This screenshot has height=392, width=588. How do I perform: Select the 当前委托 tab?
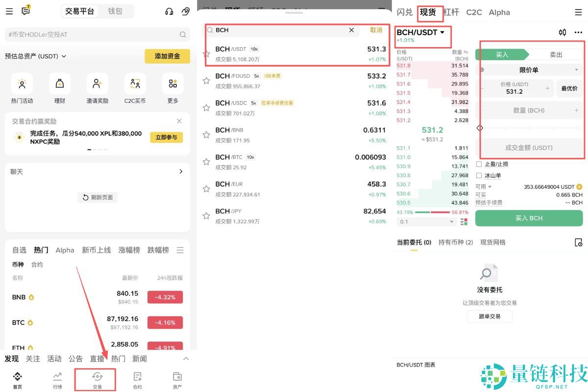point(414,242)
